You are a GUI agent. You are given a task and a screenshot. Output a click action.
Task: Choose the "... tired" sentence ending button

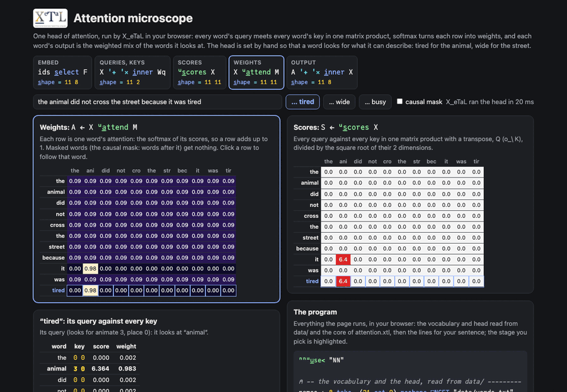(302, 102)
